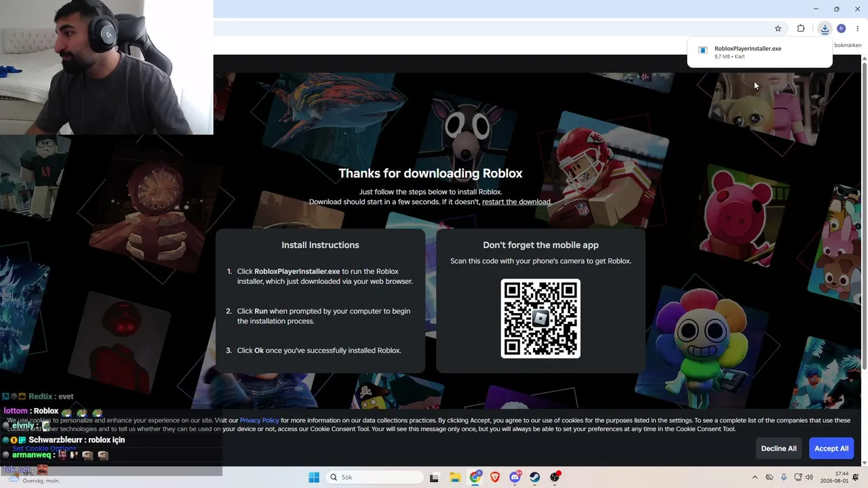Click the 'Install Instructions' heading
Image resolution: width=868 pixels, height=488 pixels.
pos(320,245)
